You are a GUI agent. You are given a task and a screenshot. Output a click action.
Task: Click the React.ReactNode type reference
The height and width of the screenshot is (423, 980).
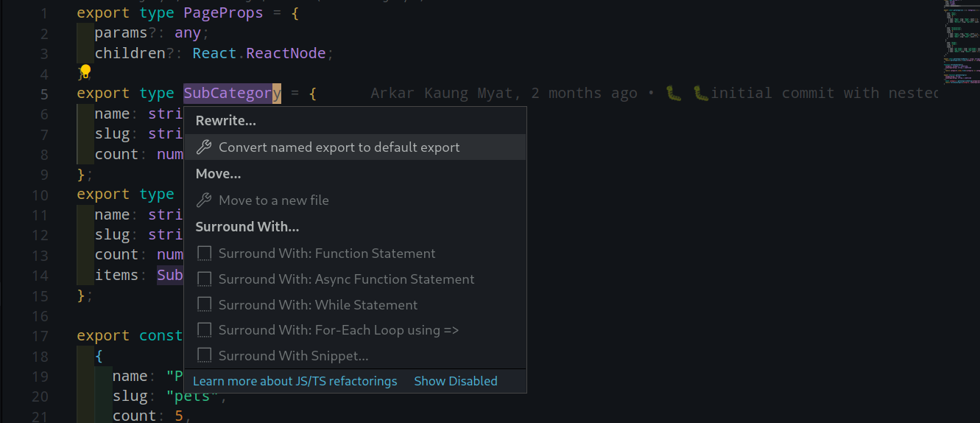(x=258, y=53)
